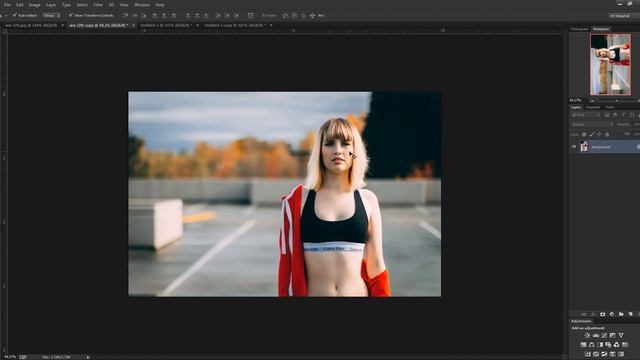Toggle filter for pixel layers icon

click(607, 115)
